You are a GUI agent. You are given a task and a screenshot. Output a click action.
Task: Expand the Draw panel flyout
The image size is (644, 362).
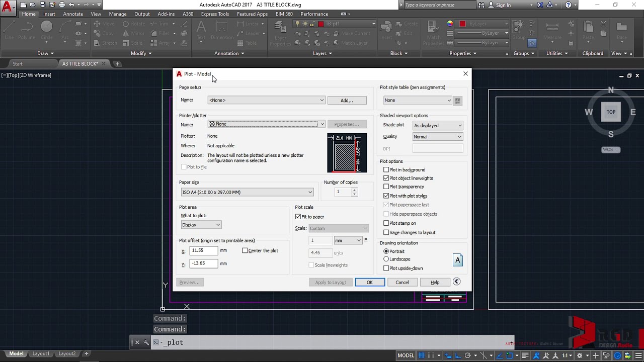point(45,53)
